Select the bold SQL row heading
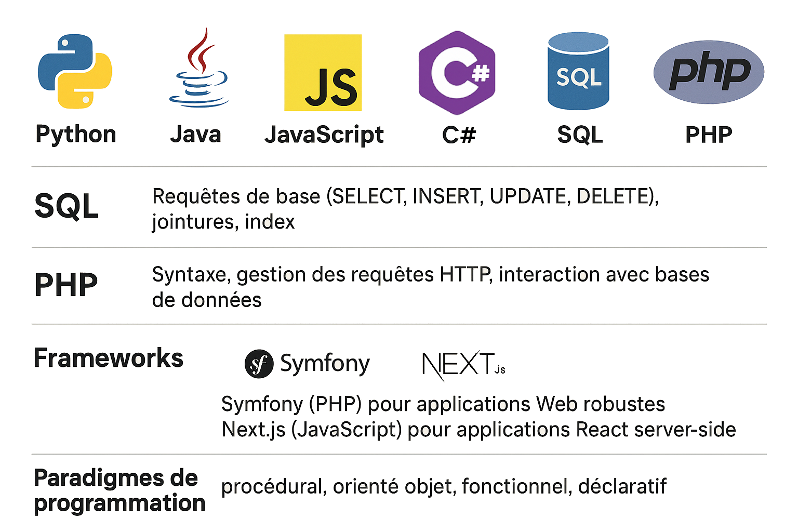The image size is (798, 532). [x=66, y=206]
